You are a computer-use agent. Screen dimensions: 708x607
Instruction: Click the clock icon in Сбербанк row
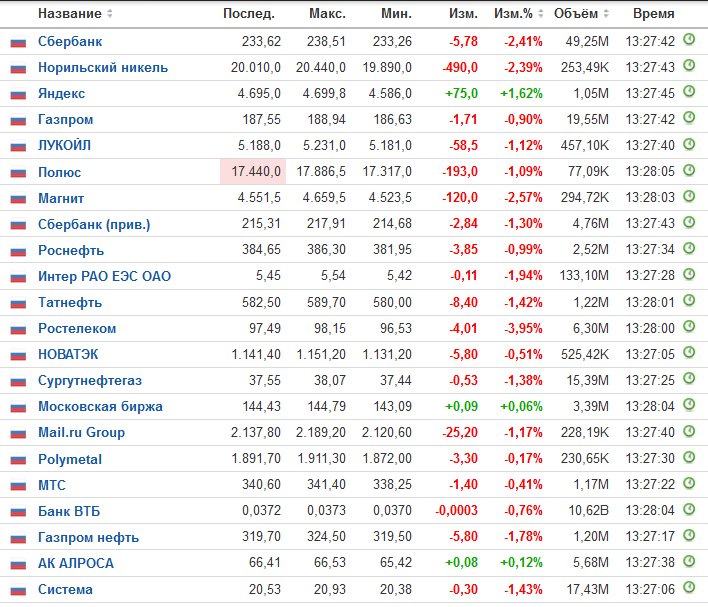pos(689,39)
